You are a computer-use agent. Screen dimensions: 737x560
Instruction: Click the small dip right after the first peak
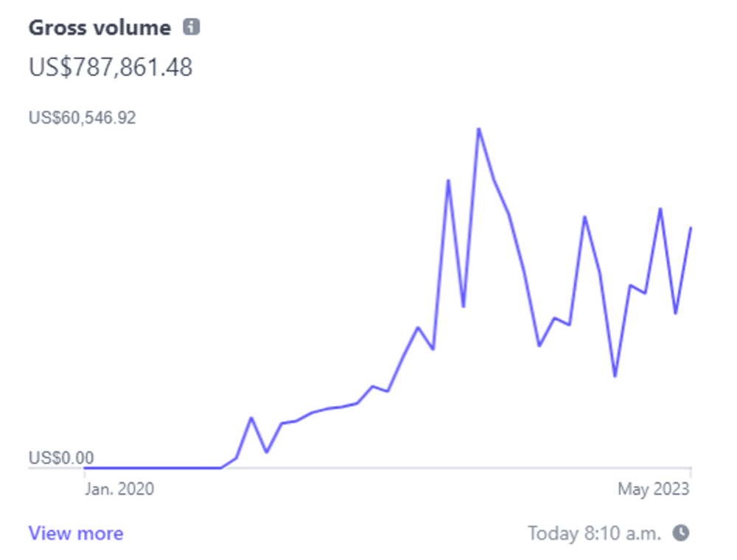[266, 452]
